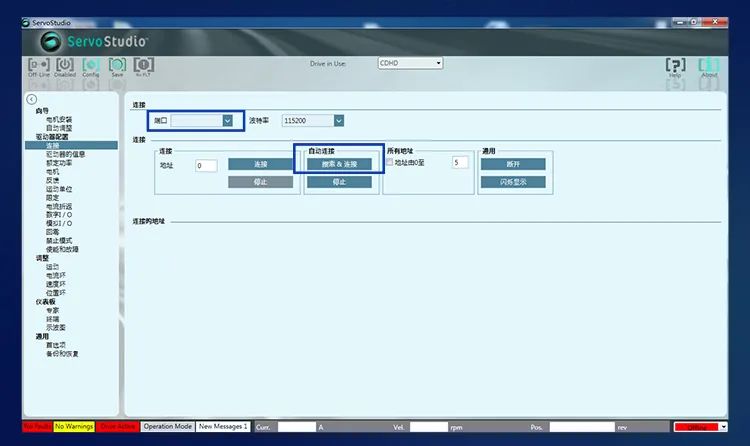The image size is (750, 446).
Task: Expand the 波特率 baud rate dropdown
Action: (339, 120)
